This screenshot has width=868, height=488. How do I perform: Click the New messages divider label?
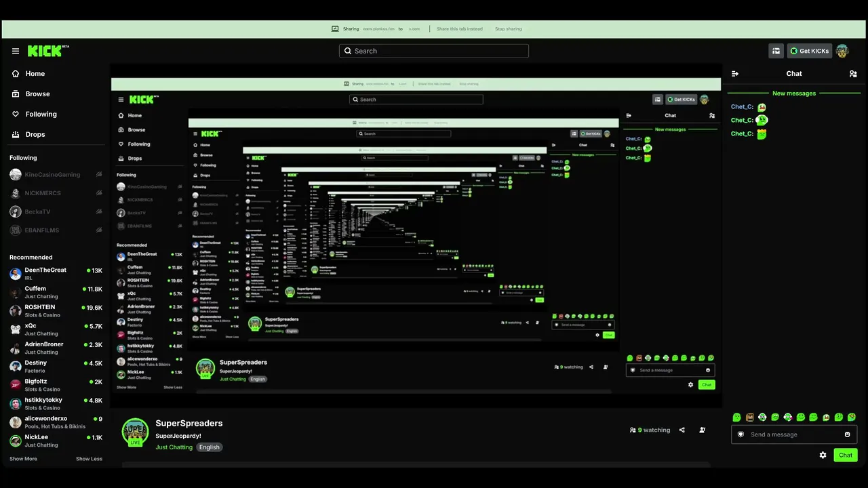pyautogui.click(x=794, y=94)
